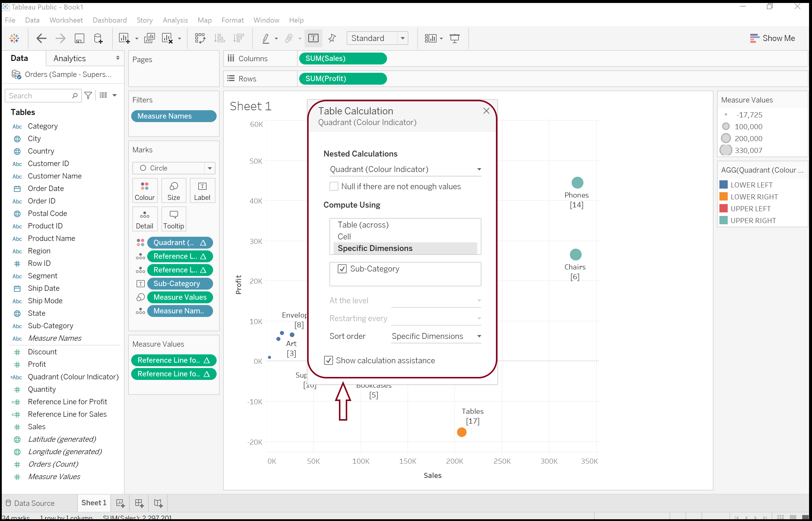Swap rows and columns icon
This screenshot has height=521, width=812.
[200, 38]
